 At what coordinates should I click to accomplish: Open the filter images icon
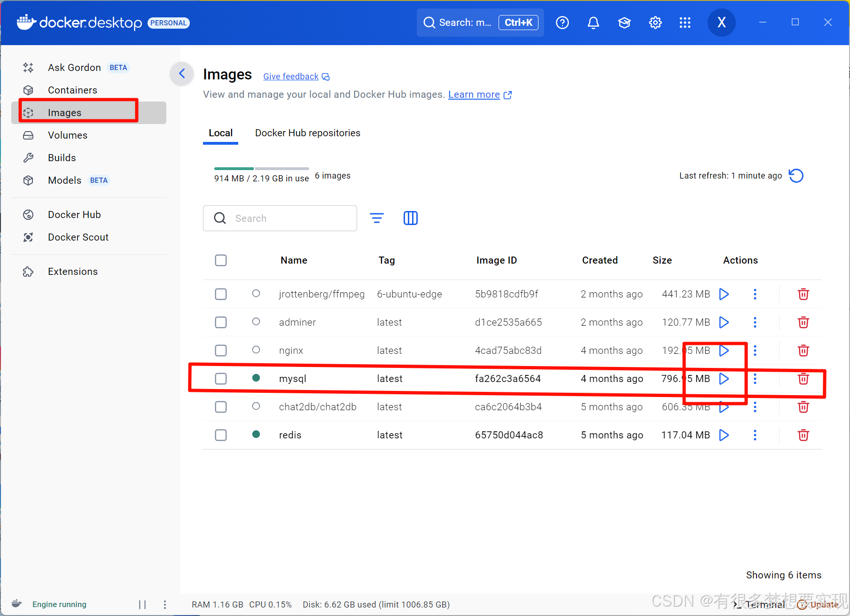coord(376,218)
